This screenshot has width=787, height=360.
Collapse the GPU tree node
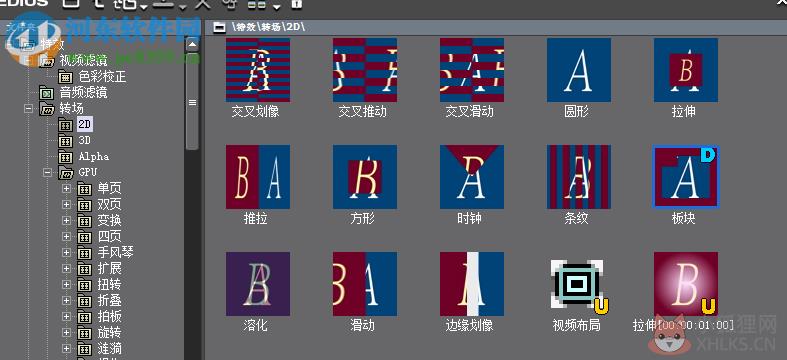click(48, 173)
